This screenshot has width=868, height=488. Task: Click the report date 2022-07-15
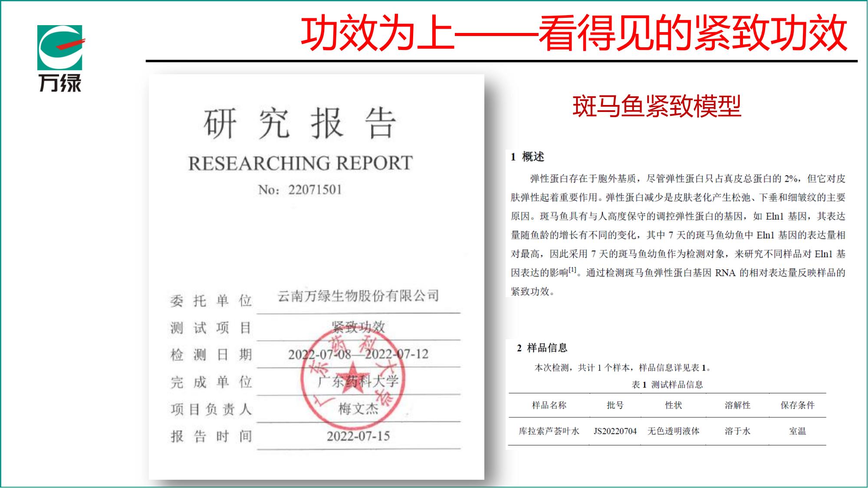358,436
